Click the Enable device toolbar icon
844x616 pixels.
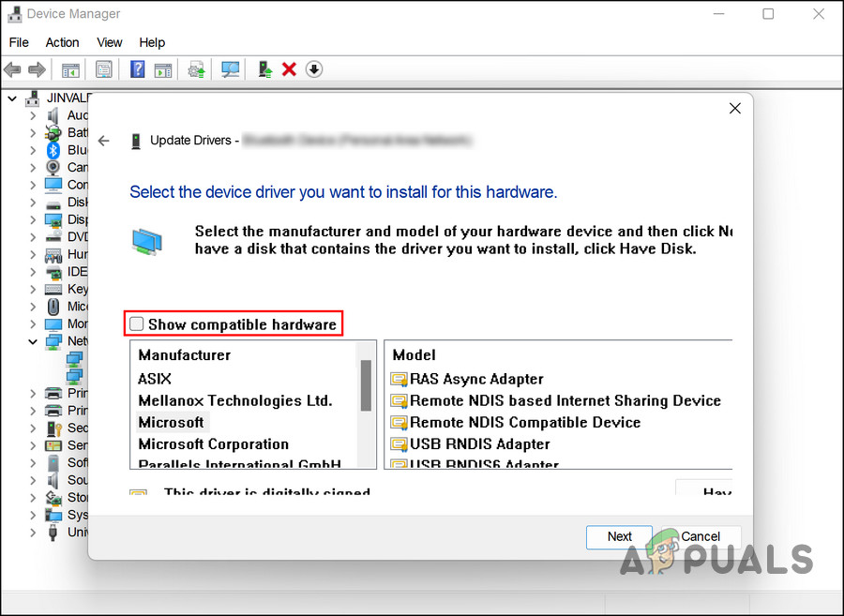pyautogui.click(x=265, y=69)
